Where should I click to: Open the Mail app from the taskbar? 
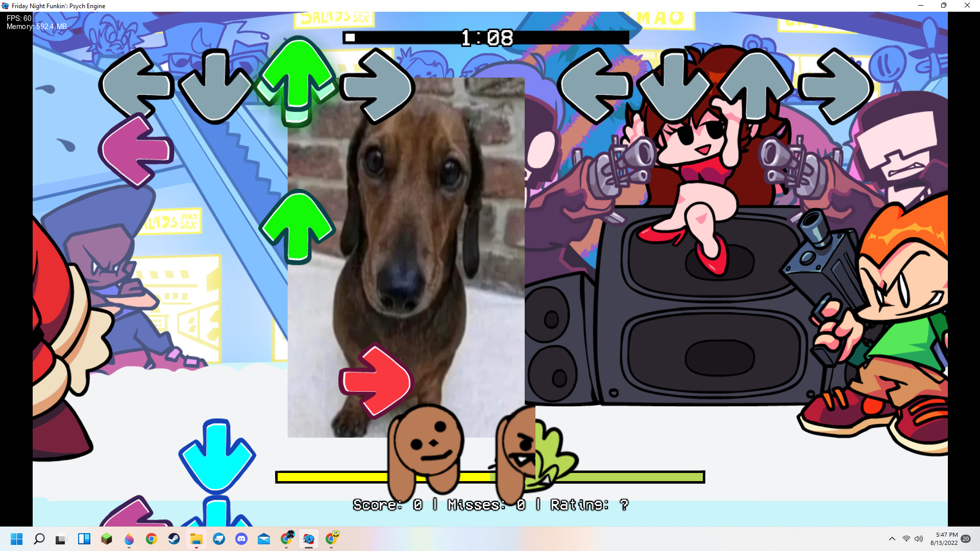[263, 539]
